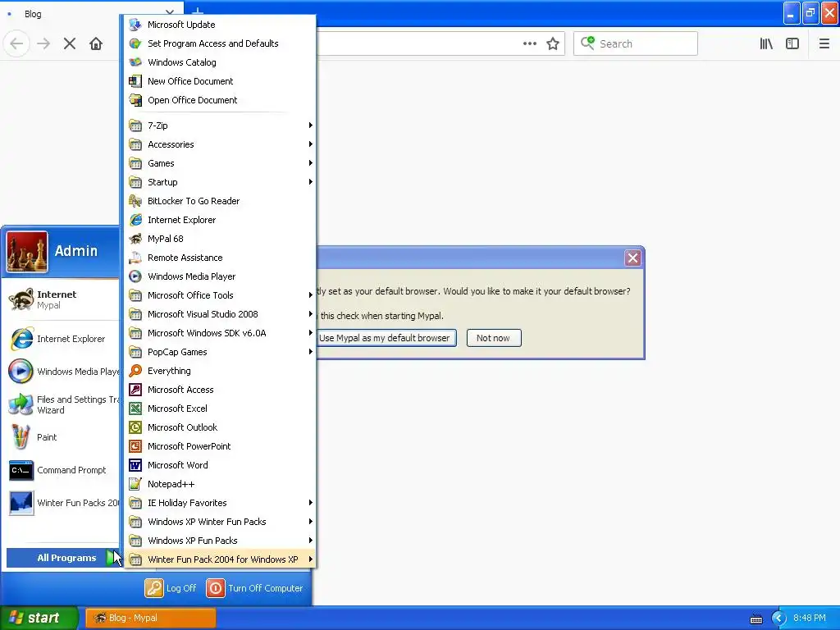Click the browser Stop loading button

coord(70,44)
